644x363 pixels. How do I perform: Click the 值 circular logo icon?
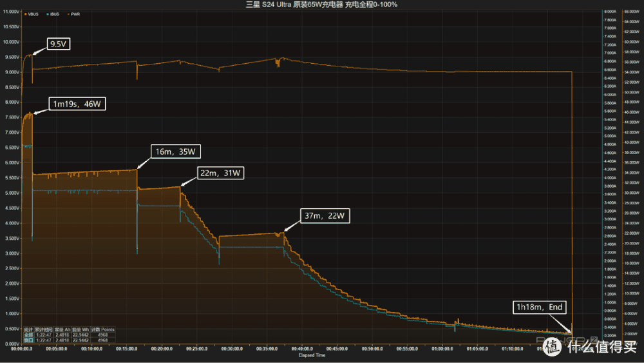(x=551, y=346)
